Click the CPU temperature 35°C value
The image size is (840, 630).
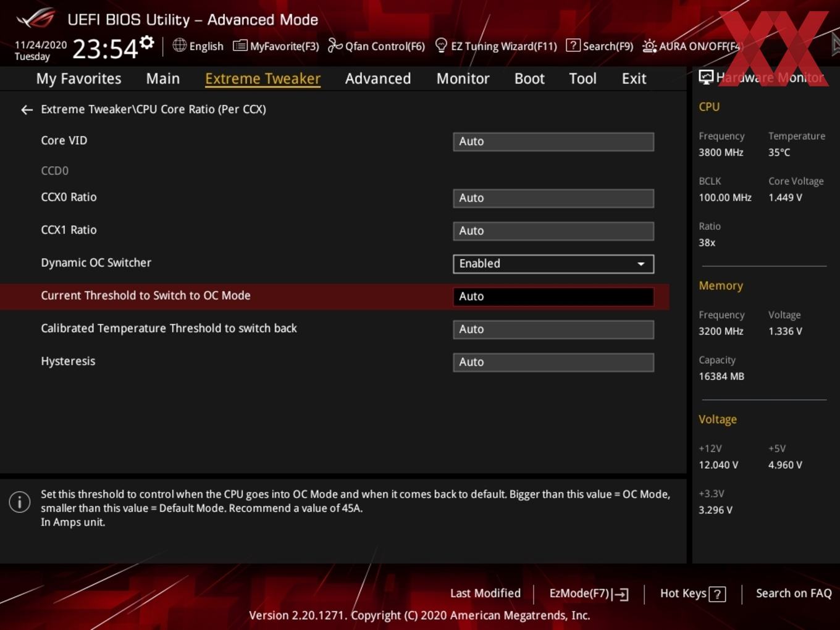point(779,153)
